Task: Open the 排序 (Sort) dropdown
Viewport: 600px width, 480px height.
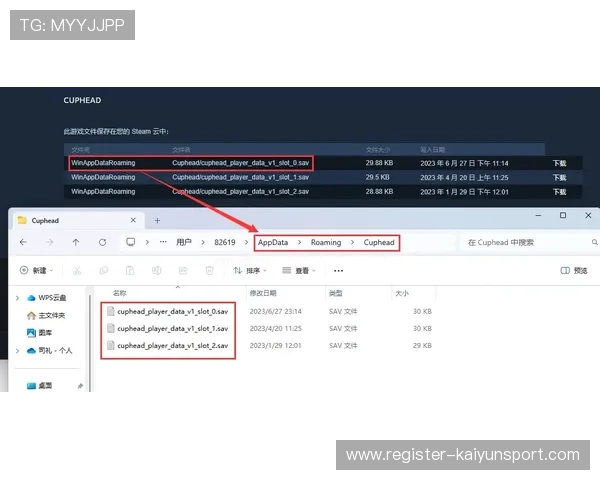Action: coord(250,271)
